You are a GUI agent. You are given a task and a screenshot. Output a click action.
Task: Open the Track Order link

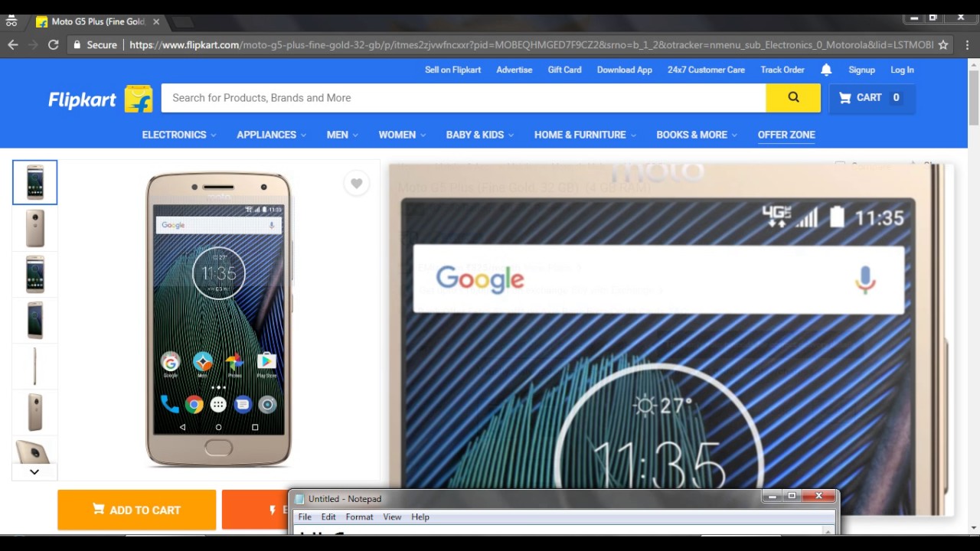coord(782,70)
